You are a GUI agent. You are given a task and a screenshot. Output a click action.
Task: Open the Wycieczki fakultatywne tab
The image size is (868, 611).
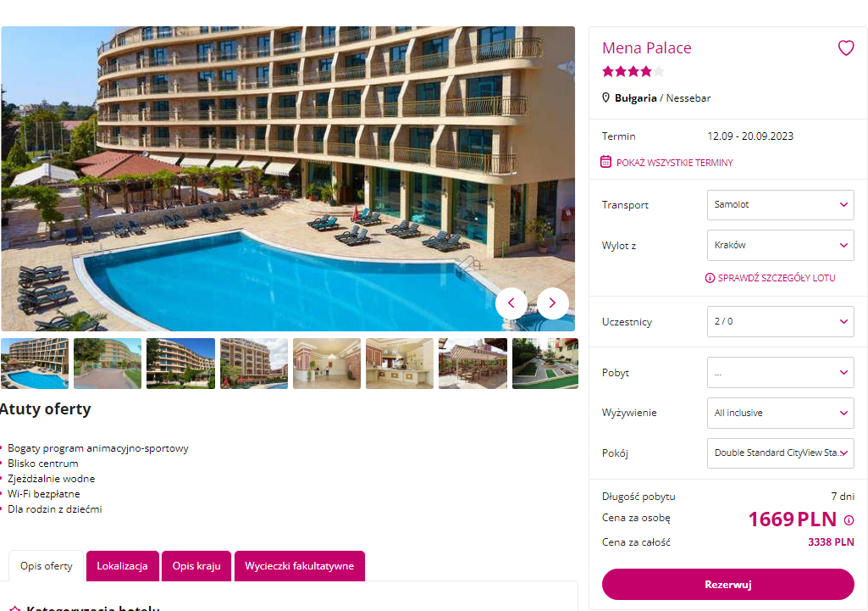coord(300,566)
